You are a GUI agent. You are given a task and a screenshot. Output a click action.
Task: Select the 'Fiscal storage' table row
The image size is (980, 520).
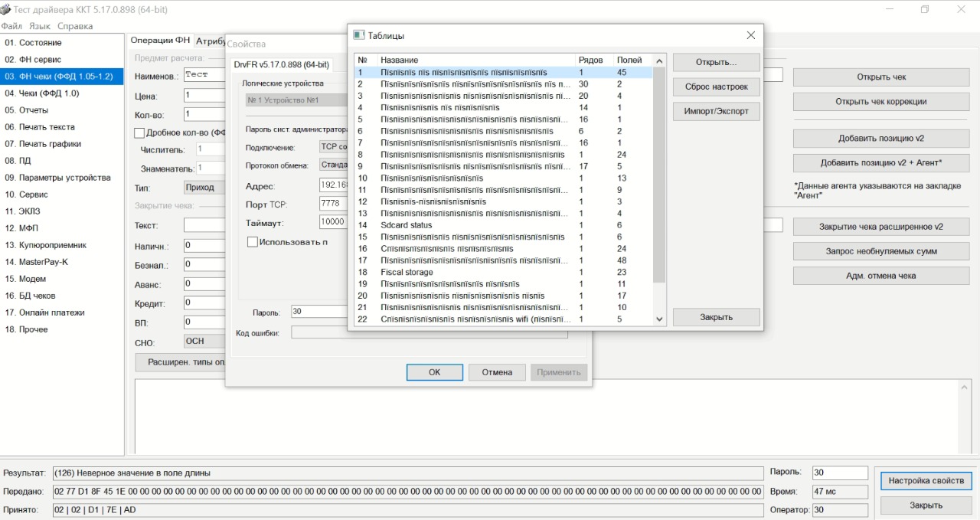coord(407,272)
